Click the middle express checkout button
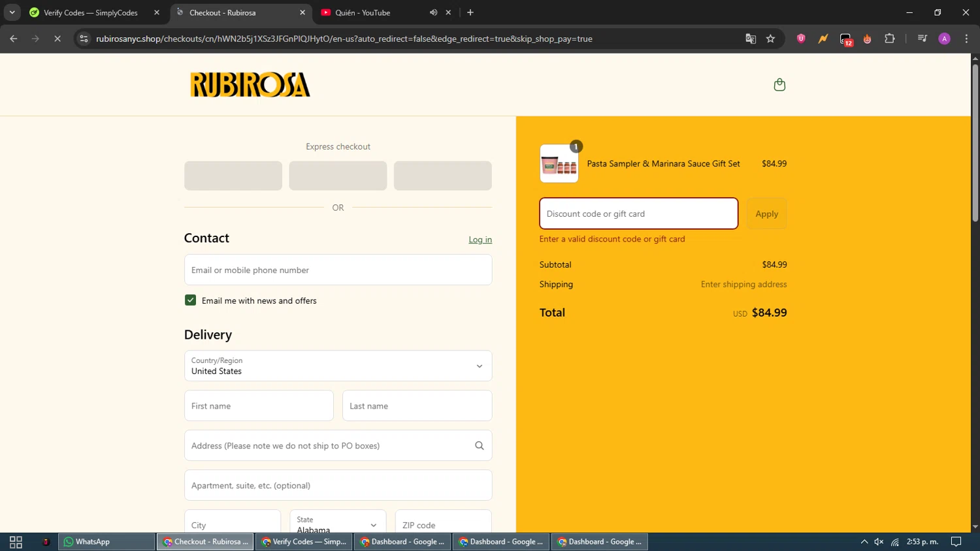This screenshot has height=551, width=980. (x=338, y=176)
